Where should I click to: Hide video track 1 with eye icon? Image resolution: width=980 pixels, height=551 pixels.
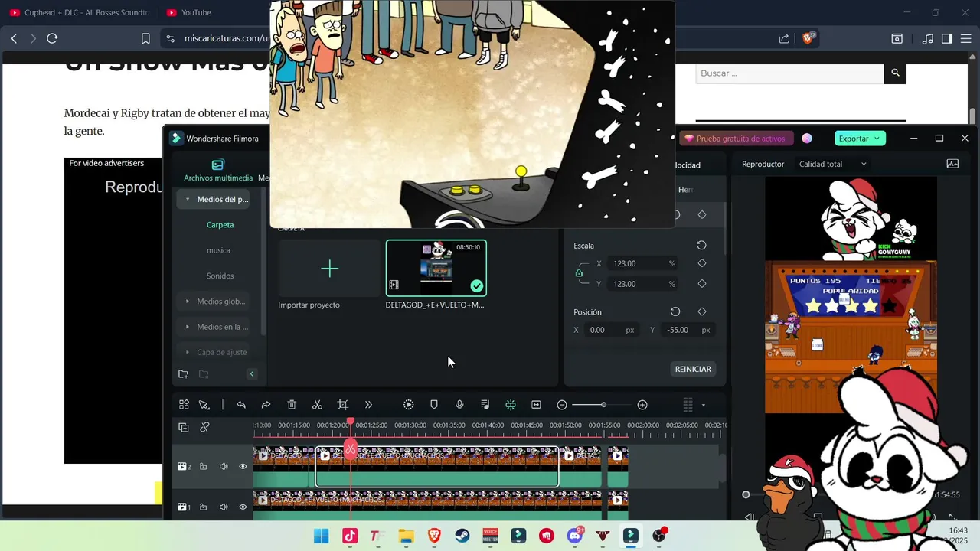point(243,507)
